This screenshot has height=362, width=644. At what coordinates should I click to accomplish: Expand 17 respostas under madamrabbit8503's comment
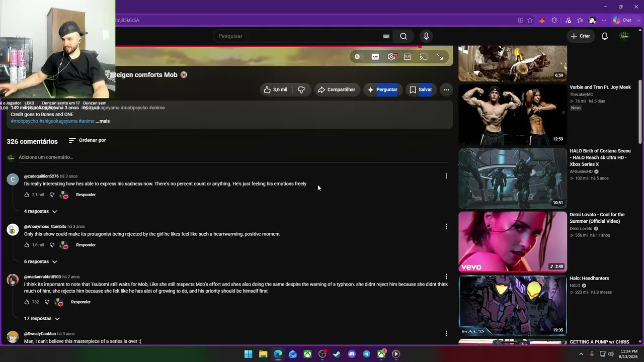[42, 318]
